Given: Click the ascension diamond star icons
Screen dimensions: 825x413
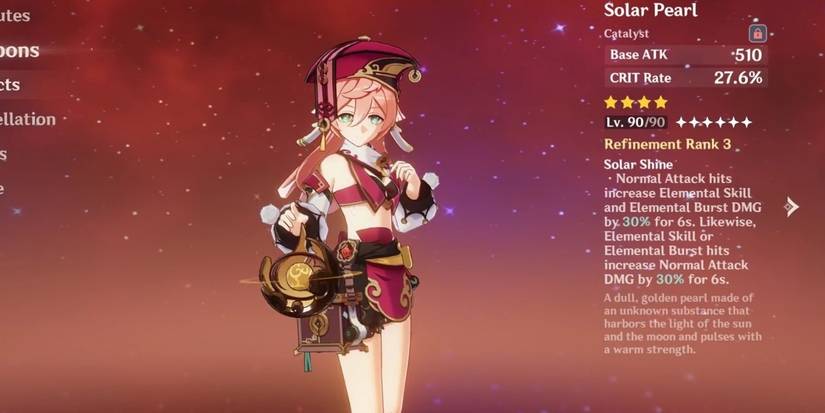Looking at the screenshot, I should pos(714,123).
